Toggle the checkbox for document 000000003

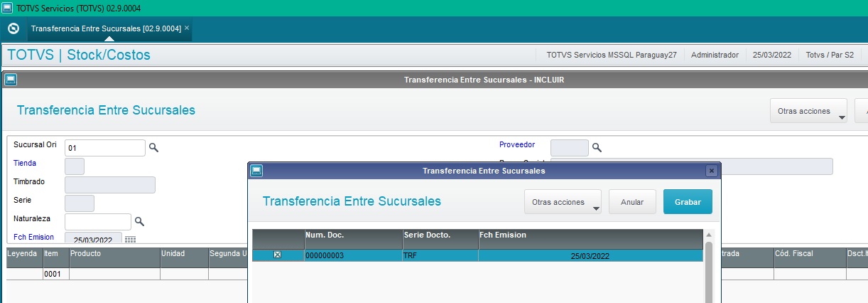[x=278, y=255]
